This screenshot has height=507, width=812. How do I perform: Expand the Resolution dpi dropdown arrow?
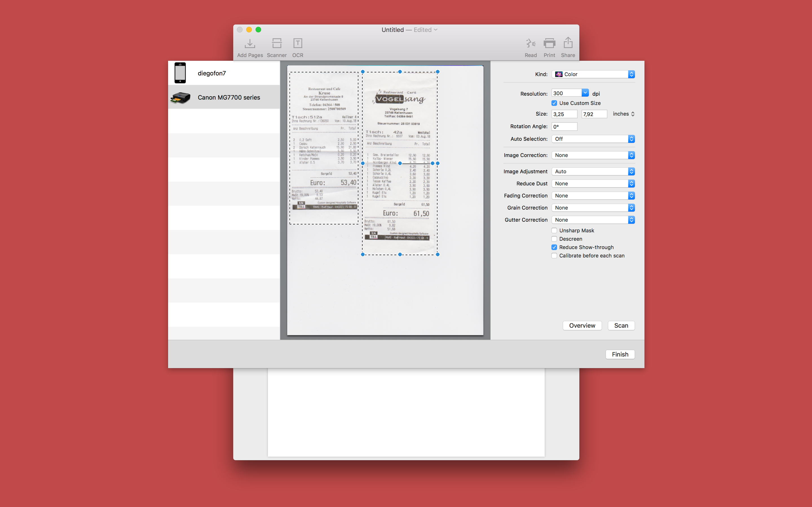point(585,93)
